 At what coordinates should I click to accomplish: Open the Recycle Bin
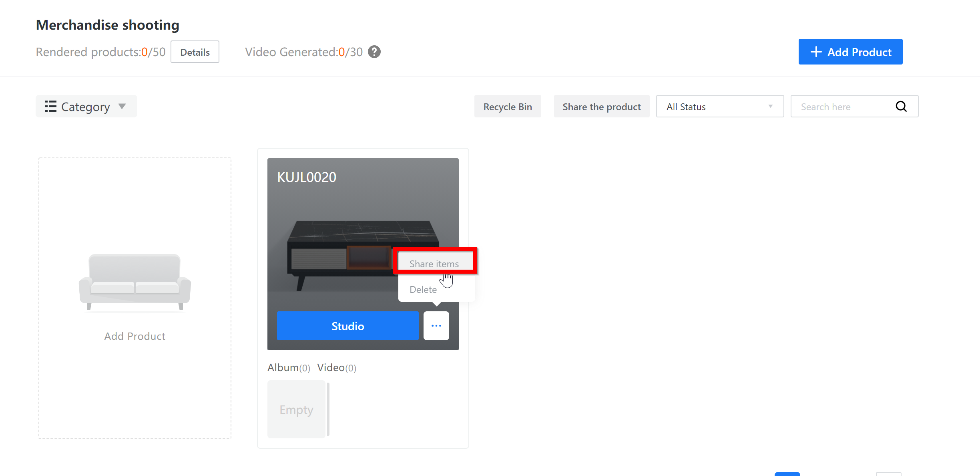(507, 107)
